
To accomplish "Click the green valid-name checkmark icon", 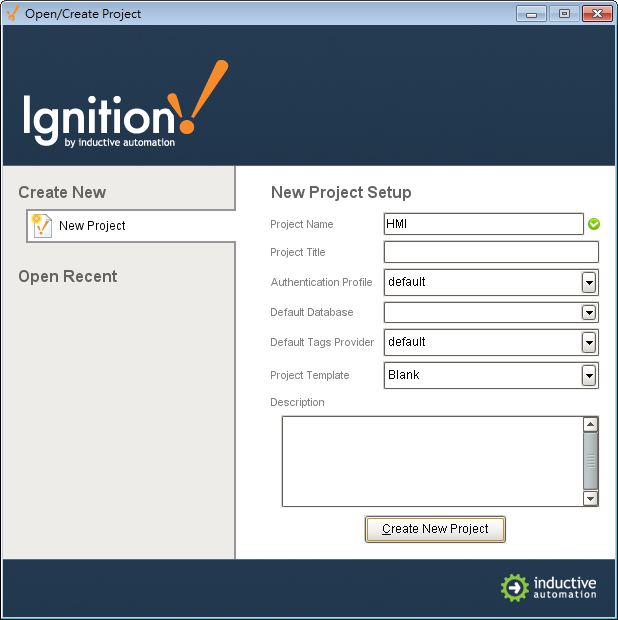I will pos(593,224).
